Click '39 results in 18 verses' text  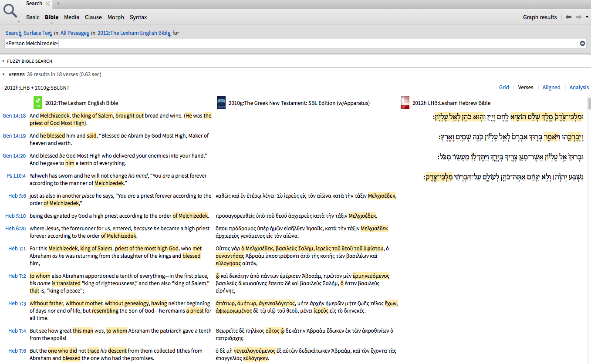click(x=64, y=74)
